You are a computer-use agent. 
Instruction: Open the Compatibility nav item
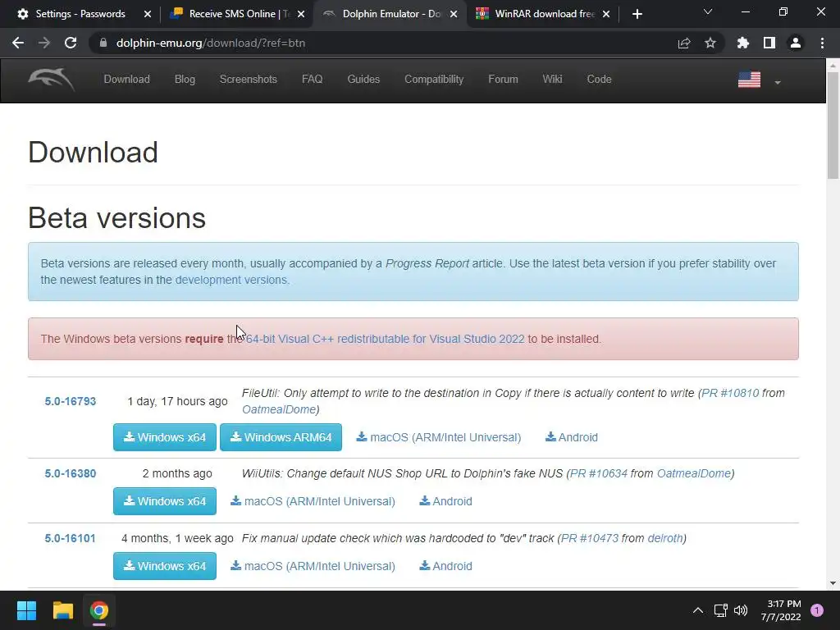pyautogui.click(x=434, y=80)
